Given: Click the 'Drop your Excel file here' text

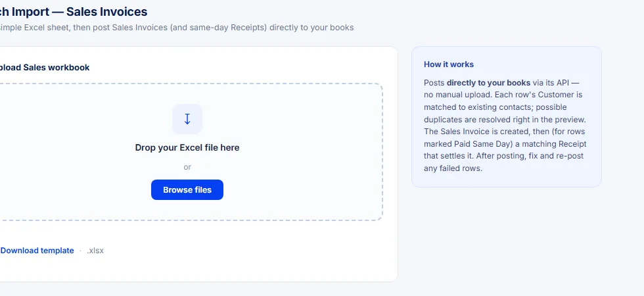Looking at the screenshot, I should click(187, 147).
